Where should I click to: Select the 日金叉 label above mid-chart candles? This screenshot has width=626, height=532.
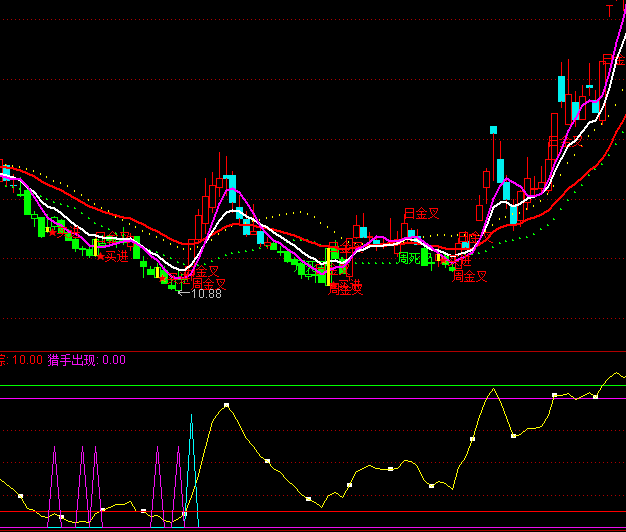click(x=421, y=213)
